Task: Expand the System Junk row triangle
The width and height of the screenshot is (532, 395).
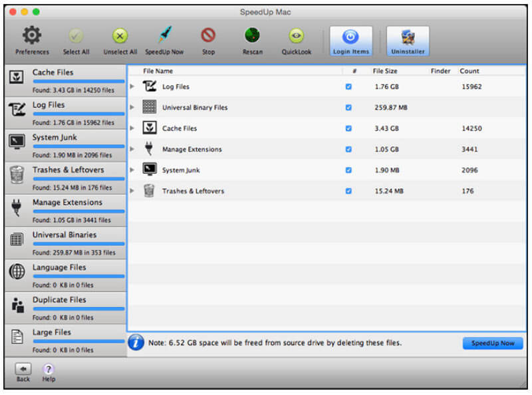Action: pyautogui.click(x=132, y=170)
